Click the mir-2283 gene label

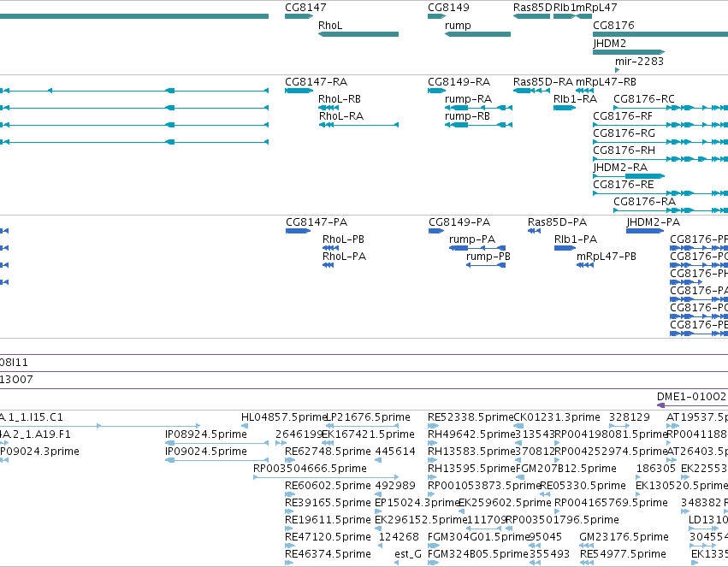click(x=639, y=62)
